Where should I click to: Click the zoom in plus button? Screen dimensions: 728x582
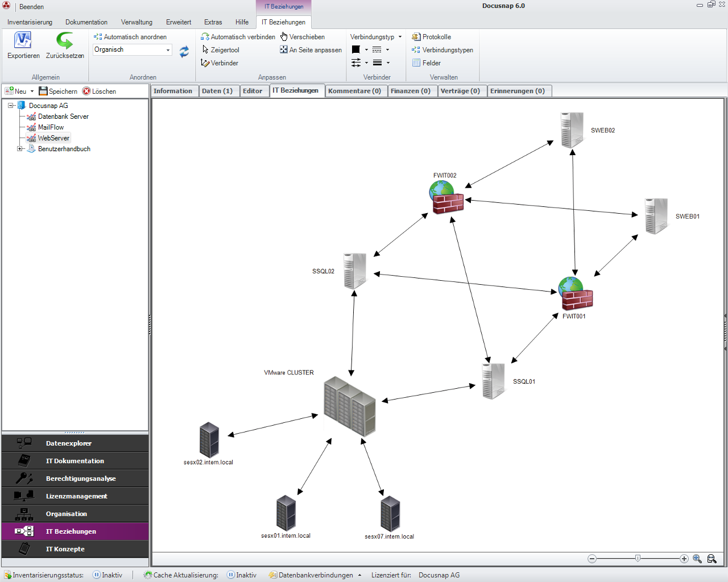coord(684,559)
